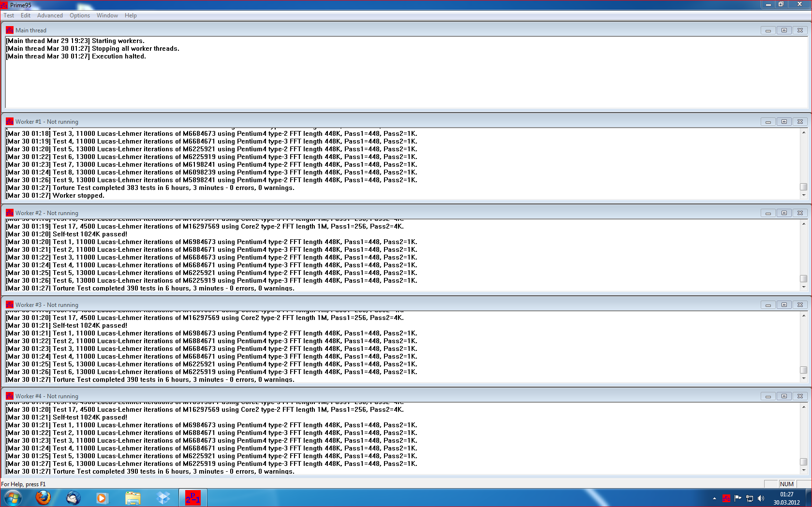812x507 pixels.
Task: Open Thunderbird from the taskbar
Action: coord(74,498)
